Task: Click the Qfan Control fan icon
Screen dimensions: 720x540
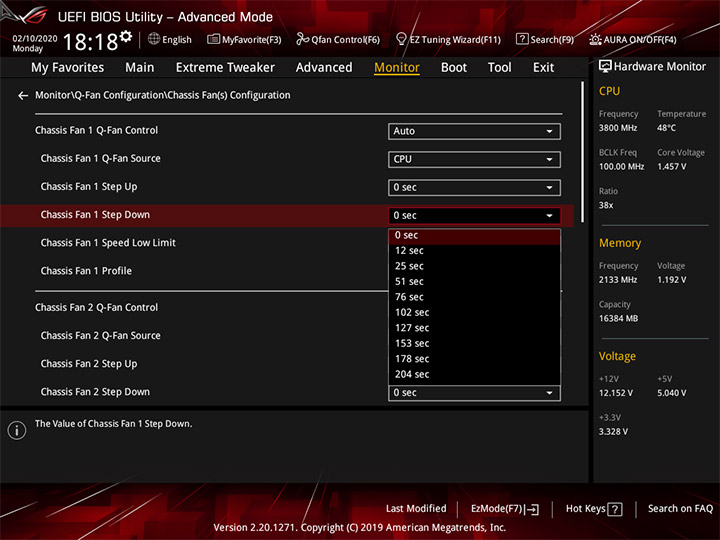Action: point(302,39)
